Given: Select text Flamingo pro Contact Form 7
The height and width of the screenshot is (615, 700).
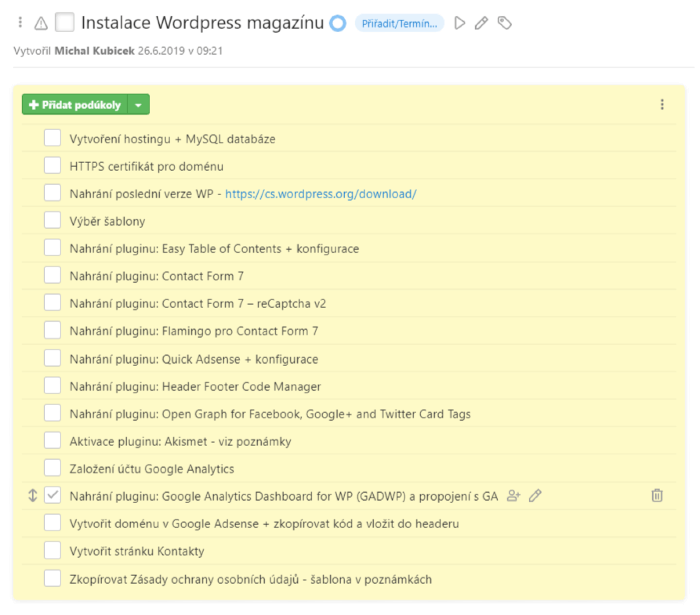Looking at the screenshot, I should tap(240, 331).
